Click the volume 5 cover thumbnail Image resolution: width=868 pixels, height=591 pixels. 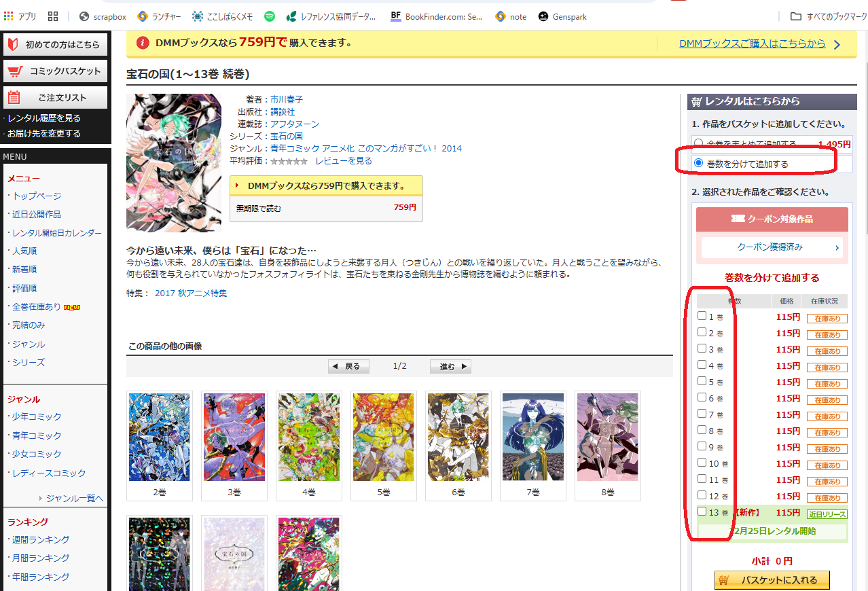[x=383, y=437]
